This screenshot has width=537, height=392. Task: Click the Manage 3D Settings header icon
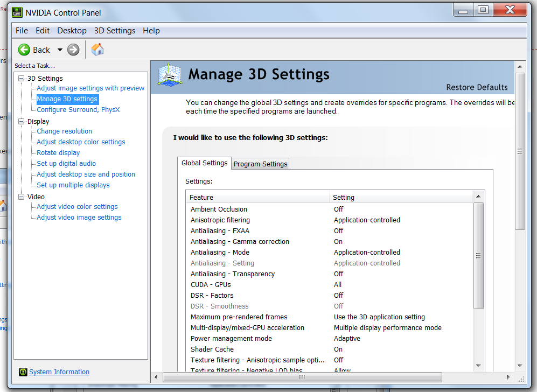[170, 75]
